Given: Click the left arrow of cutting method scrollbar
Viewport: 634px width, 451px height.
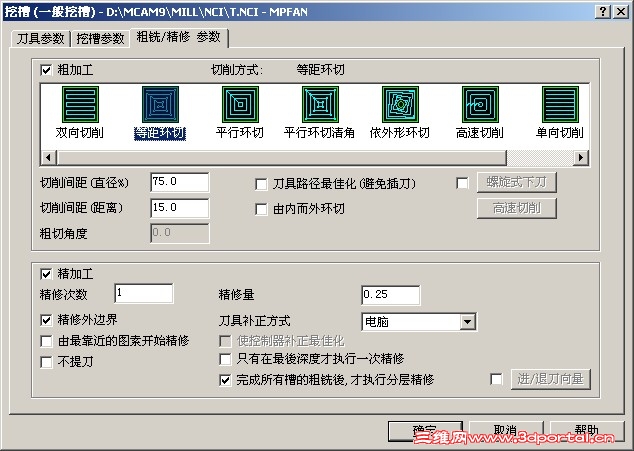Looking at the screenshot, I should [49, 157].
